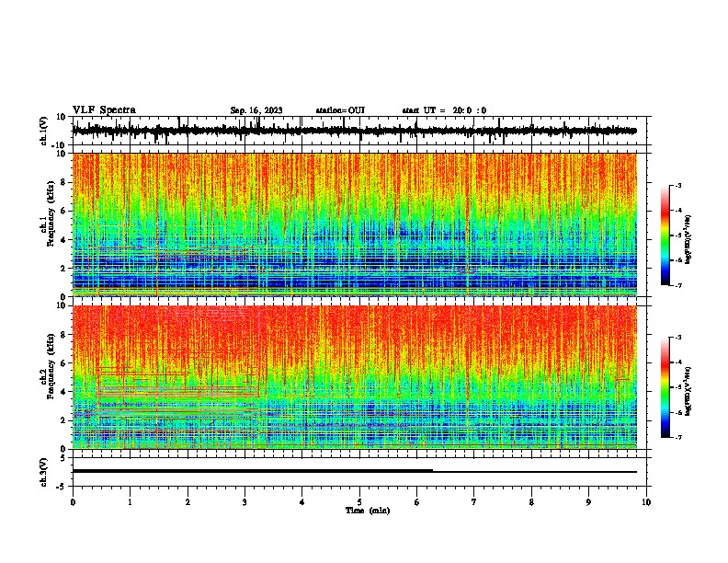The width and height of the screenshot is (728, 563).
Task: Click the "VLF Spectra" plot title
Action: (104, 110)
